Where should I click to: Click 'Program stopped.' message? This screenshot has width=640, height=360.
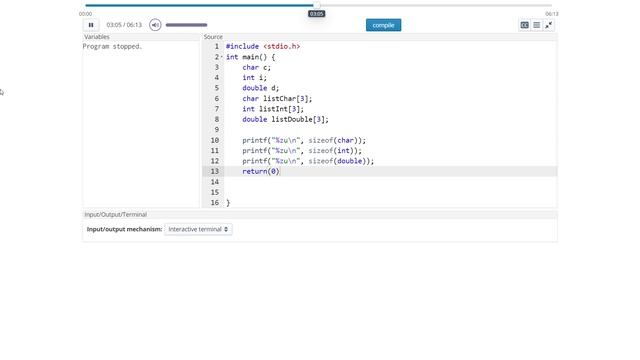112,47
